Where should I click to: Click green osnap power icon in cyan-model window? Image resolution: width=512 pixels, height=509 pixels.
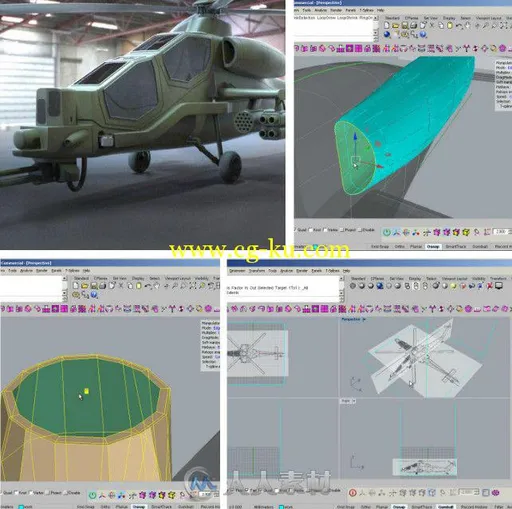pyautogui.click(x=386, y=233)
